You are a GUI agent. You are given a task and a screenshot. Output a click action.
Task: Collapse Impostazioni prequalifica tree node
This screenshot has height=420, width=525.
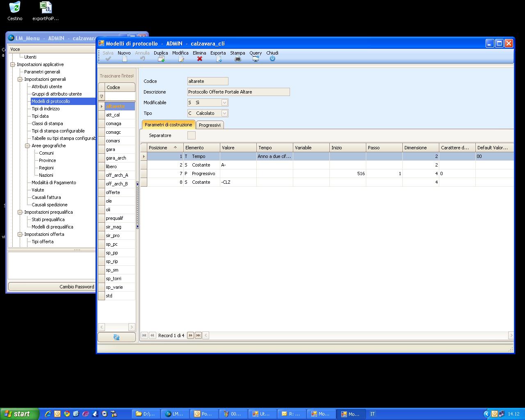pyautogui.click(x=20, y=212)
